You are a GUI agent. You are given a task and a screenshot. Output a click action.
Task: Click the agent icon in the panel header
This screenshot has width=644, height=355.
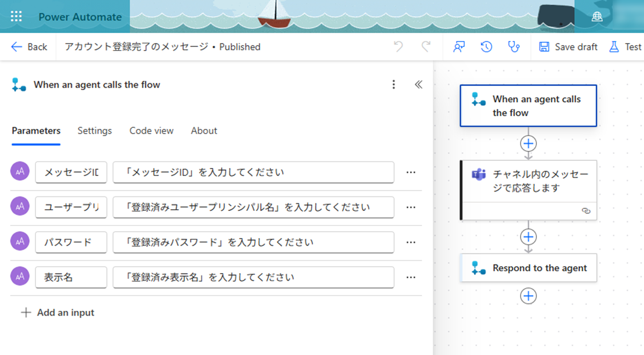[19, 85]
